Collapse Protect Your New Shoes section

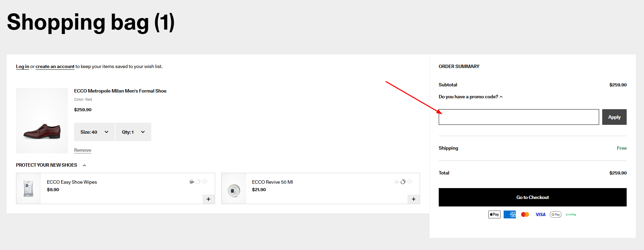(x=84, y=165)
